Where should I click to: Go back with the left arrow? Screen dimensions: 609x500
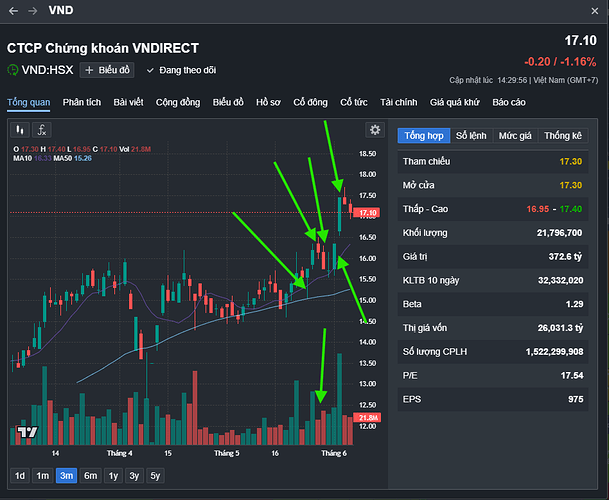pos(12,10)
